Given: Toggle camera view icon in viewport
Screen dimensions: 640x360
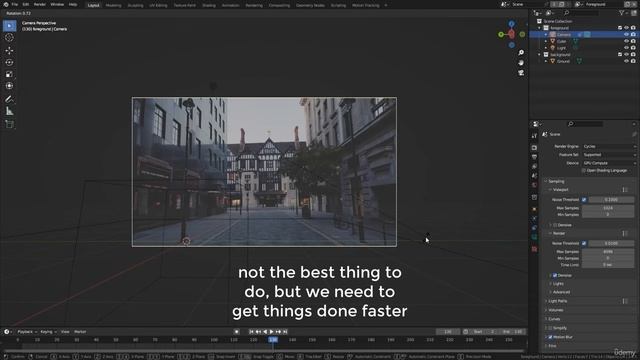Looking at the screenshot, I should click(521, 73).
